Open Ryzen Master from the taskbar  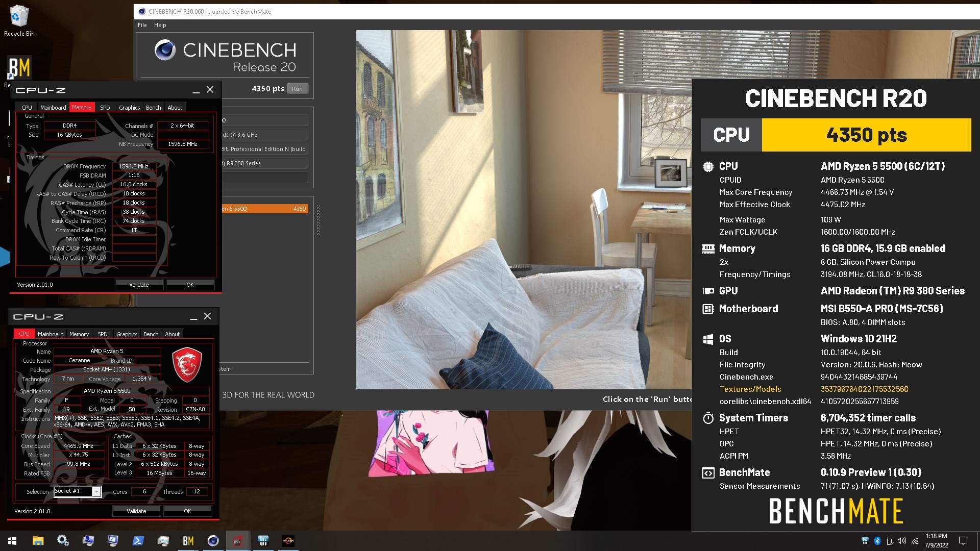[x=288, y=541]
